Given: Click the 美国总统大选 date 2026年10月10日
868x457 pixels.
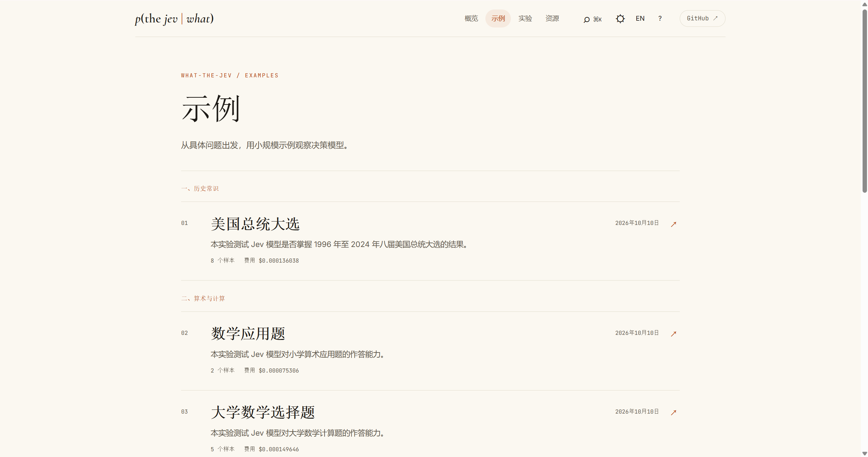Looking at the screenshot, I should [x=637, y=223].
